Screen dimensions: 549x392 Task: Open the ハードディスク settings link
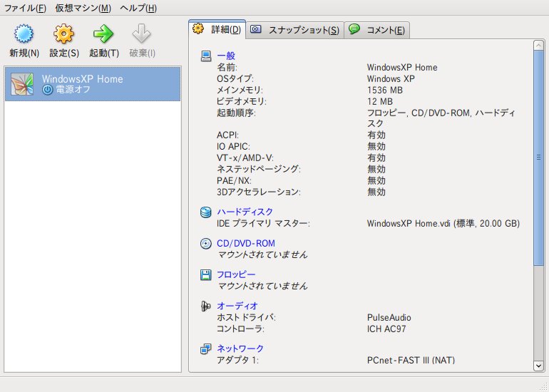[x=245, y=212]
